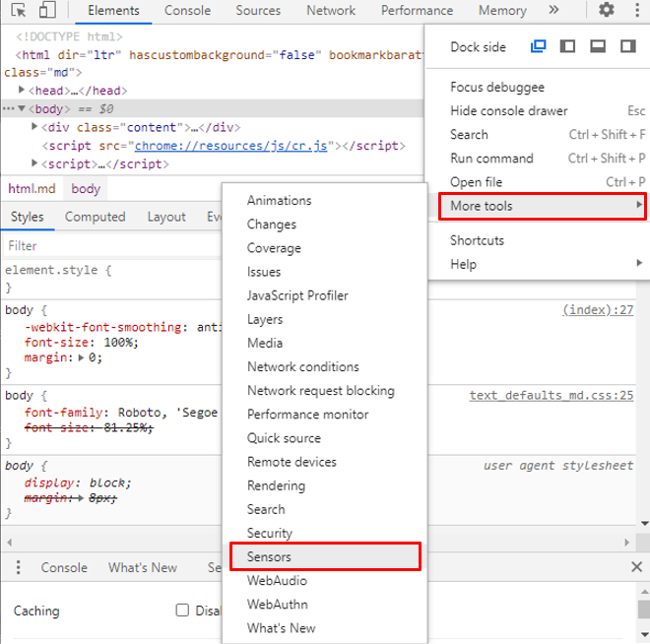The image size is (650, 644).
Task: Follow the chrome://resources/js/cr.js link
Action: coord(230,146)
